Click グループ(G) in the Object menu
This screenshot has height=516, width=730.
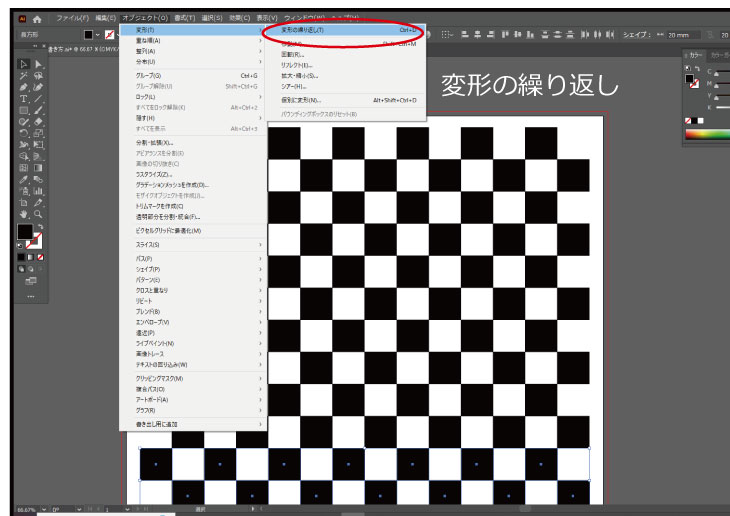pyautogui.click(x=149, y=75)
